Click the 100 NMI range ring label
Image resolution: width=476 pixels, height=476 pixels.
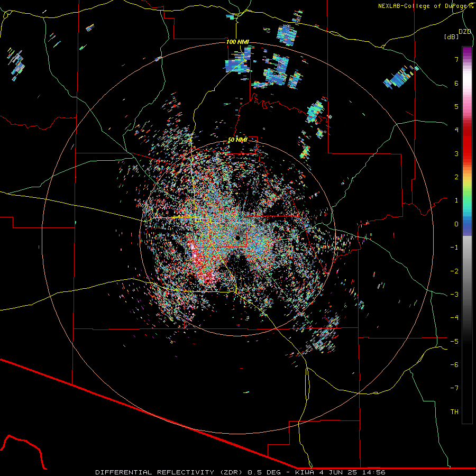[x=237, y=42]
